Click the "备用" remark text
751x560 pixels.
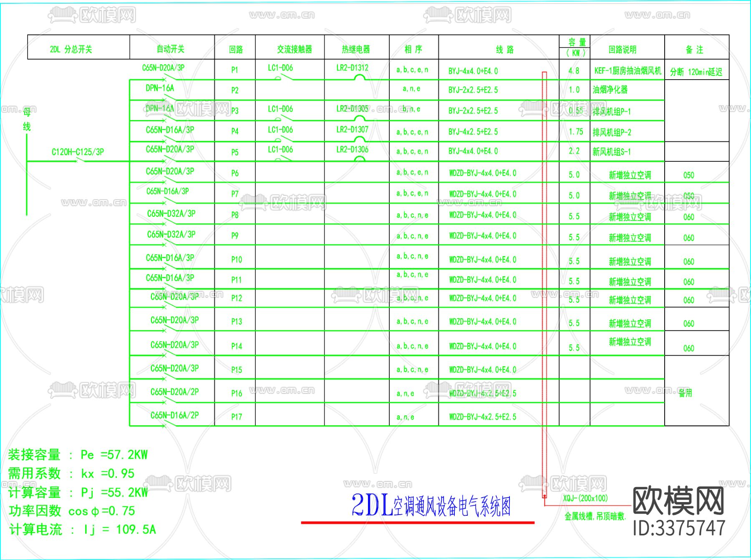click(x=685, y=393)
